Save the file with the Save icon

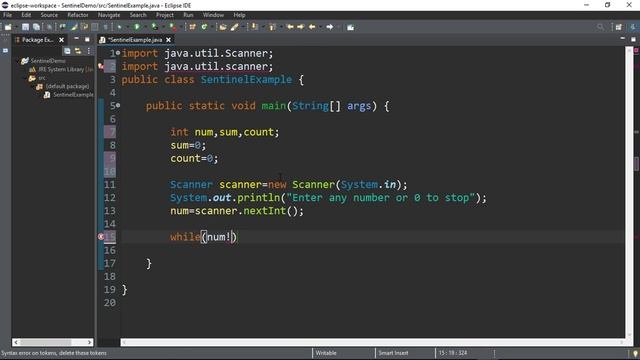click(25, 27)
